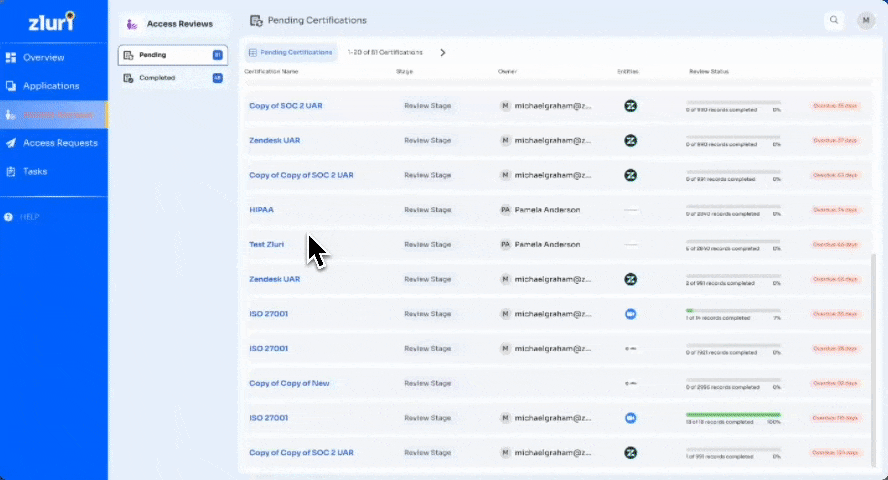Click the Review Status column header
The width and height of the screenshot is (888, 480).
click(x=708, y=71)
